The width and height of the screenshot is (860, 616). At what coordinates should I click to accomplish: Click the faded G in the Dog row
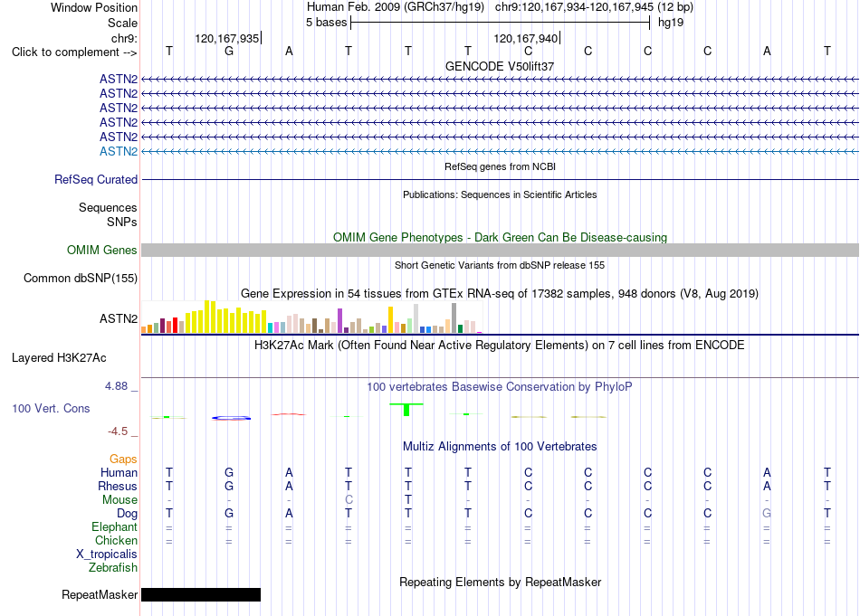click(x=767, y=514)
